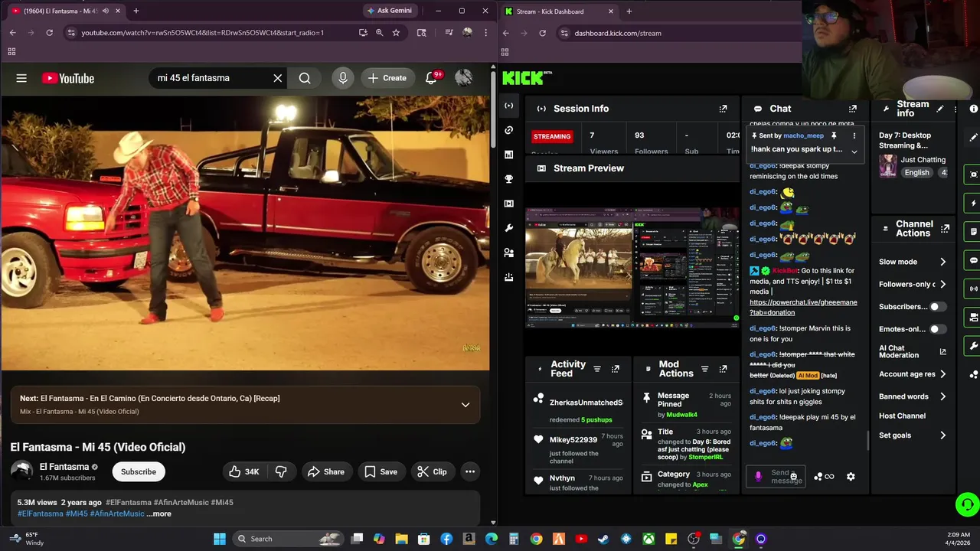Bookmark the YouTube page with star
This screenshot has width=980, height=551.
[396, 33]
